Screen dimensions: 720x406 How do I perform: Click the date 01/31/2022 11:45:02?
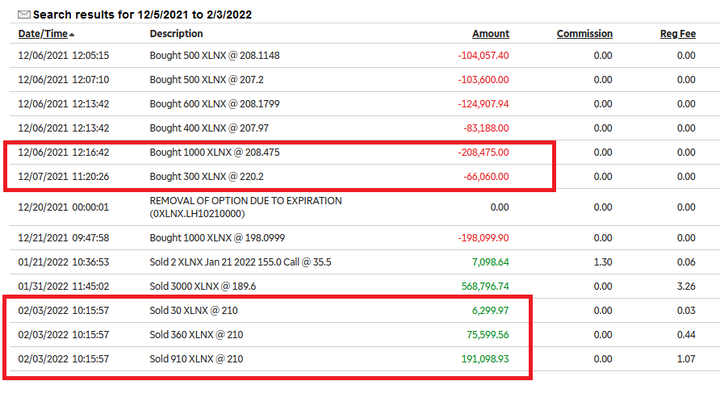(63, 287)
